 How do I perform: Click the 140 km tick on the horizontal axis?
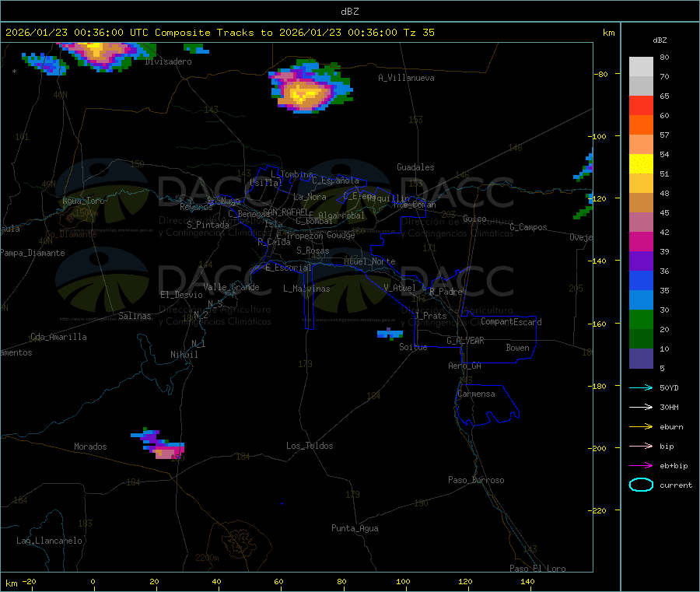[527, 581]
